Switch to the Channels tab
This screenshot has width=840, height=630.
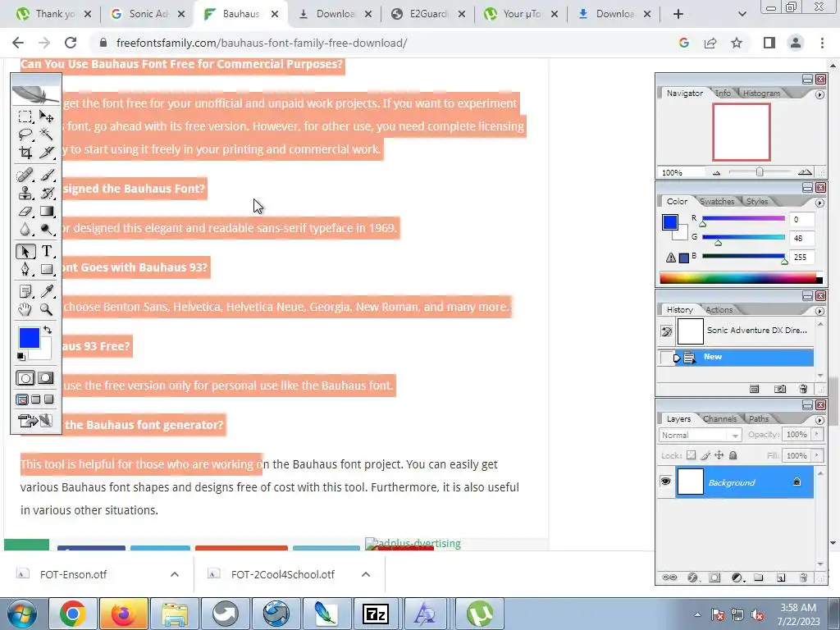point(719,418)
